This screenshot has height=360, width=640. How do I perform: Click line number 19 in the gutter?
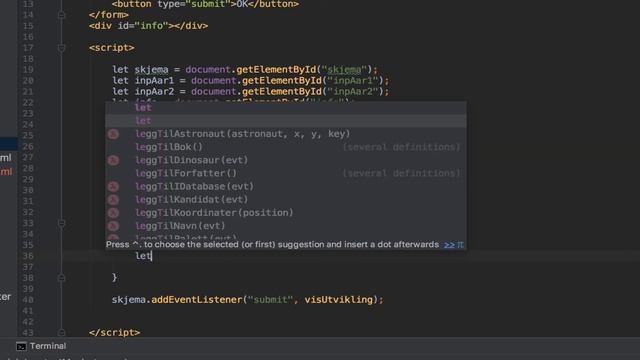pos(28,70)
